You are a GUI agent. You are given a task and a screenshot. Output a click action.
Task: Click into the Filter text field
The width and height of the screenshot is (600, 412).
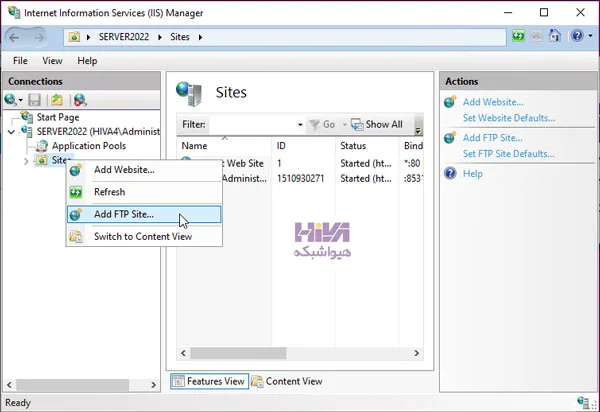[252, 125]
